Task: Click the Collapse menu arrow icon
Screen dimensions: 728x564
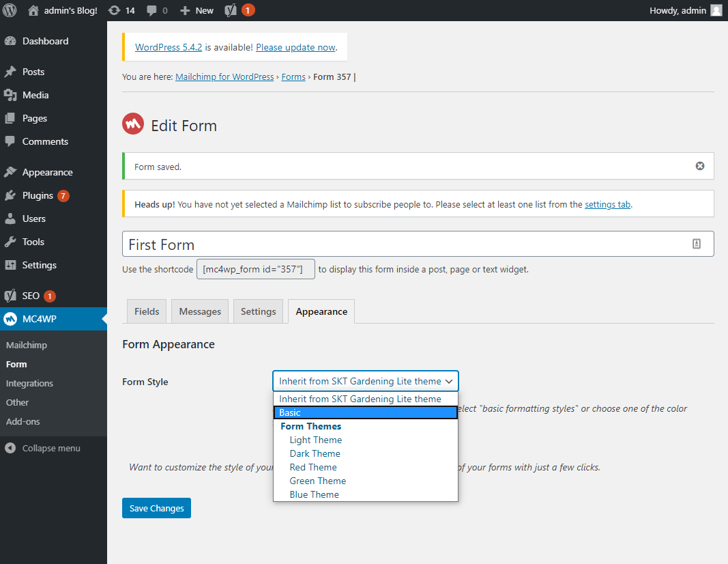Action: pos(10,448)
